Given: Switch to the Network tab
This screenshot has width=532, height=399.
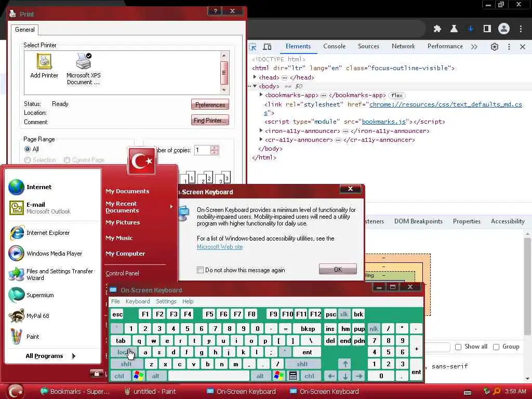Looking at the screenshot, I should [x=403, y=46].
